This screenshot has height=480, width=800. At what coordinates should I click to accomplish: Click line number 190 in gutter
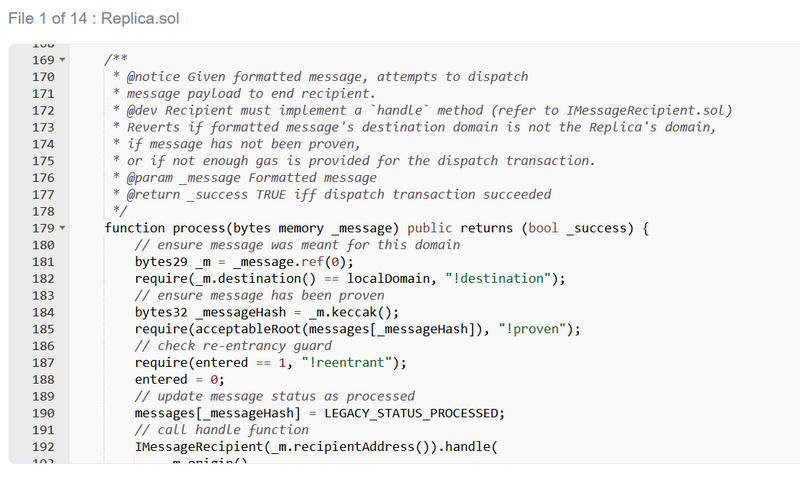click(x=43, y=413)
